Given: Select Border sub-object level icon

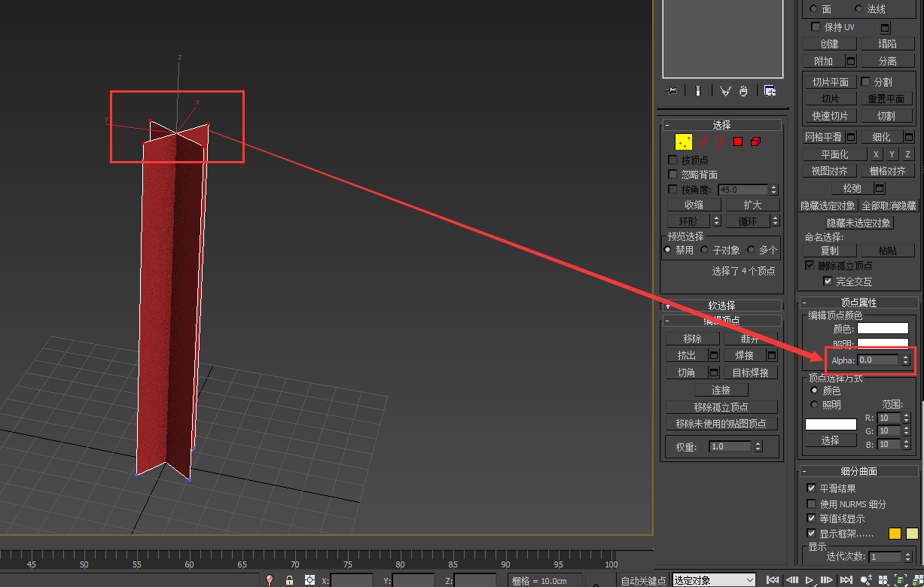Looking at the screenshot, I should coord(719,141).
